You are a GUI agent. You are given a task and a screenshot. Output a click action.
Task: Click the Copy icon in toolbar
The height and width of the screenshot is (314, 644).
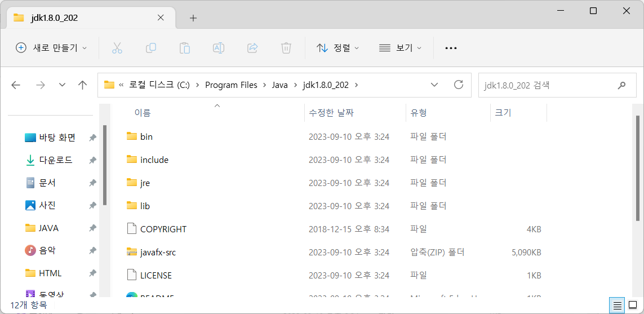tap(151, 48)
